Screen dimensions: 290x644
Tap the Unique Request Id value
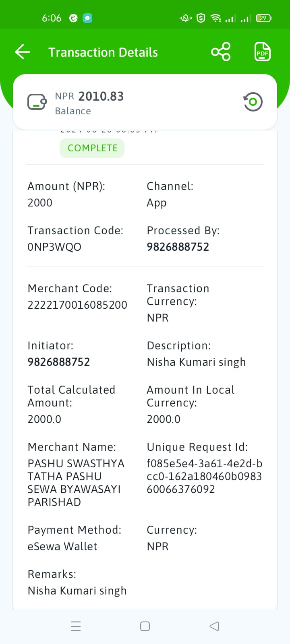pos(204,477)
